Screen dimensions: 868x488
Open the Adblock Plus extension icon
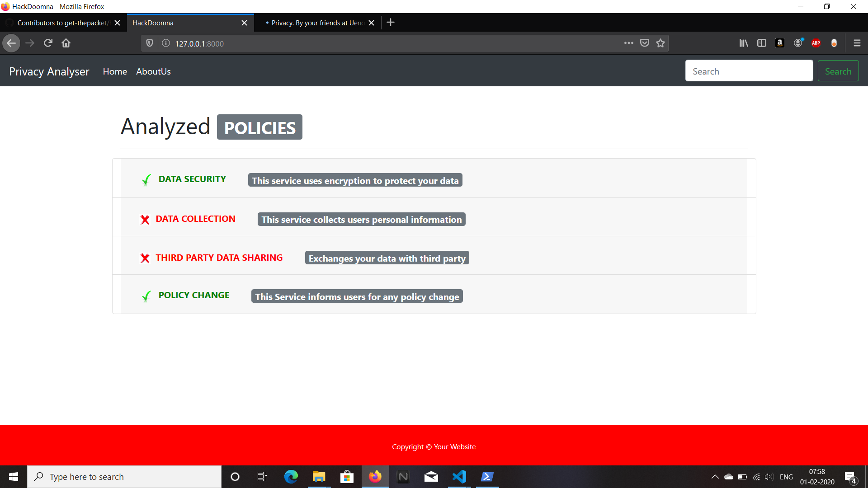816,43
